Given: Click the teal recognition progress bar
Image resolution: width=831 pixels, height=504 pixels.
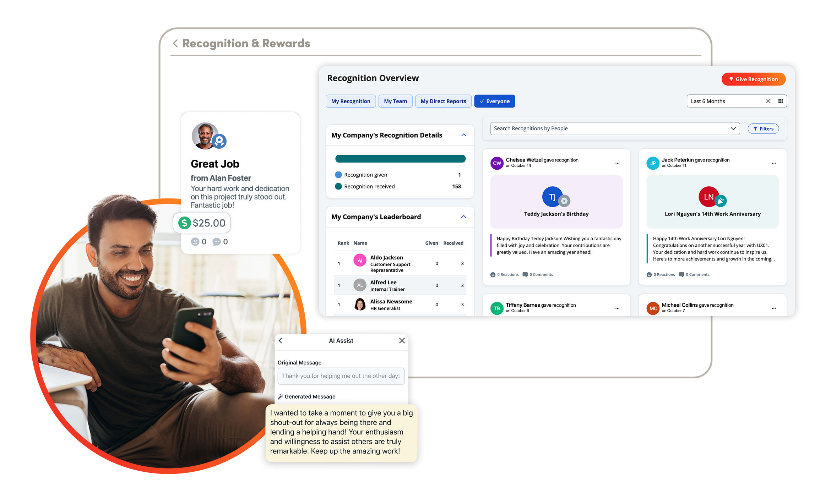Looking at the screenshot, I should pyautogui.click(x=400, y=159).
